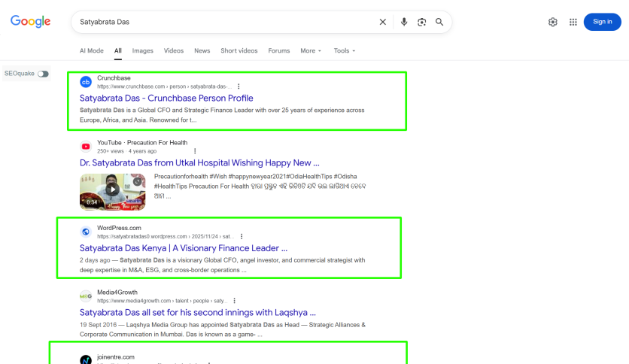
Task: Clear the search box with X icon
Action: click(383, 22)
